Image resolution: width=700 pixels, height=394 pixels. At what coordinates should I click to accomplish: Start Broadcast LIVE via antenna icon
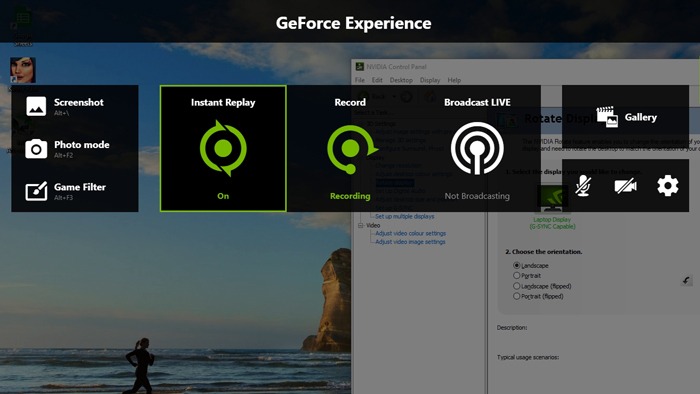click(477, 148)
